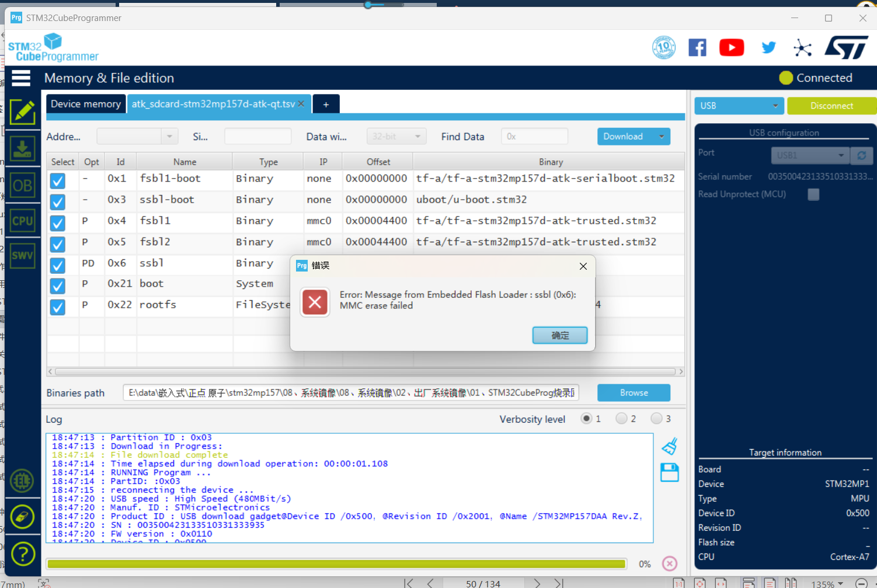Click the zoom out magnifier in background window
This screenshot has height=588, width=877.
[861, 583]
